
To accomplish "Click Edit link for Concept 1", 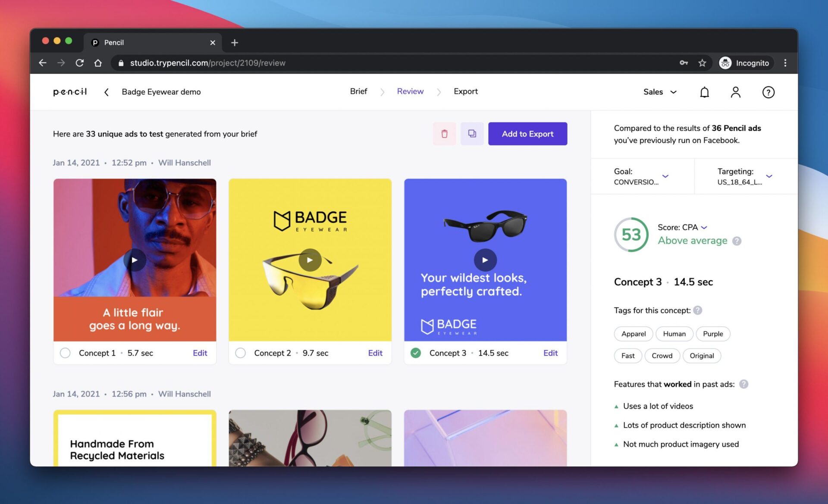I will point(200,353).
